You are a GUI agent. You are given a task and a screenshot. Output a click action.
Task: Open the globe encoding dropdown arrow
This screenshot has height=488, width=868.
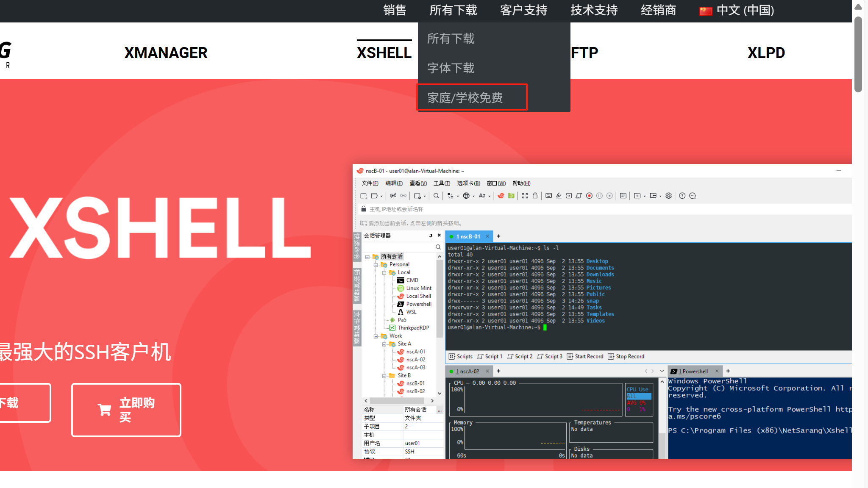click(x=473, y=196)
